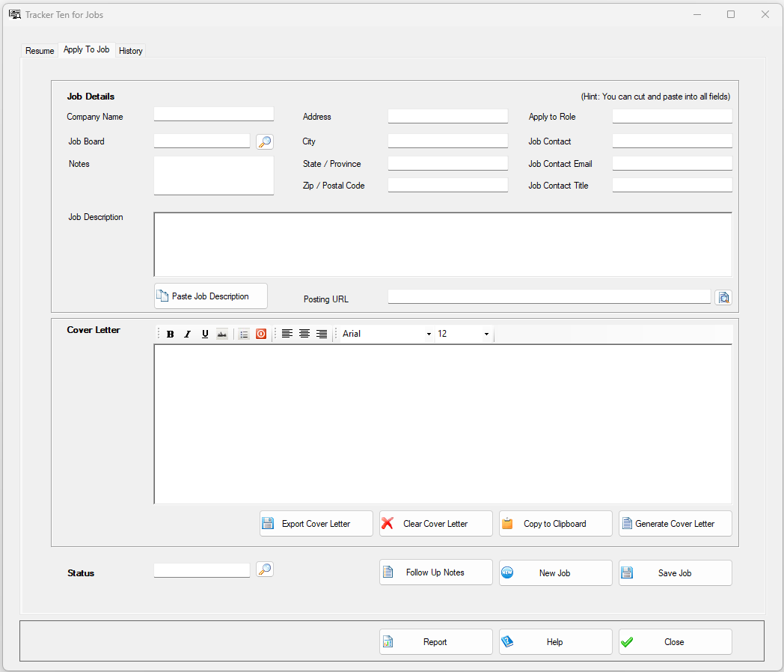
Task: Click Copy to Clipboard button
Action: coord(556,524)
